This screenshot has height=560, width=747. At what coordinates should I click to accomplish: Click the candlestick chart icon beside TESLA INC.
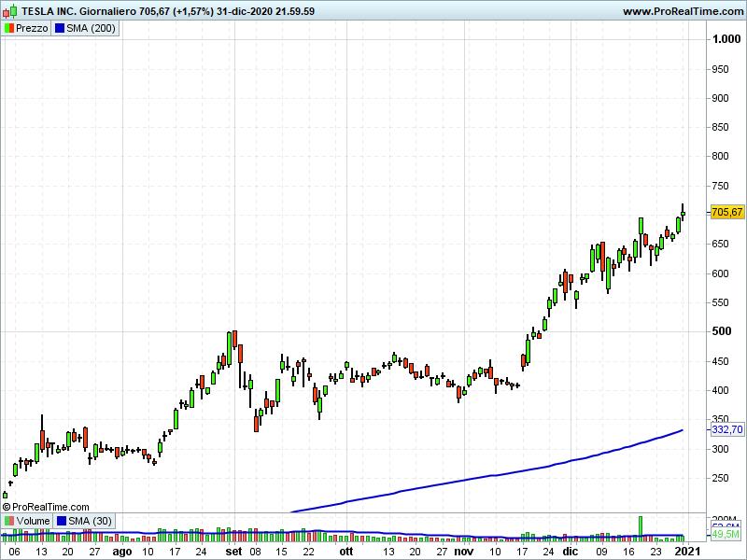(x=10, y=11)
